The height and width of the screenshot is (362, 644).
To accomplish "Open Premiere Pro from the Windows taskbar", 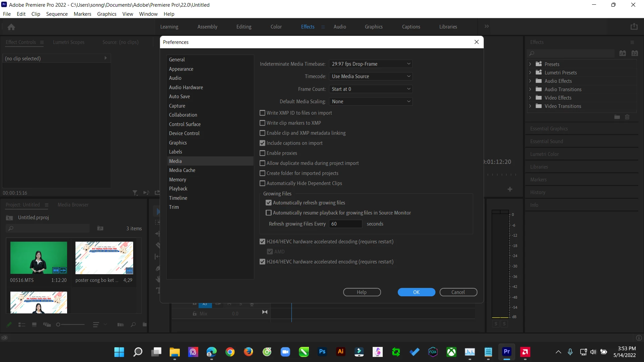I will pyautogui.click(x=506, y=352).
